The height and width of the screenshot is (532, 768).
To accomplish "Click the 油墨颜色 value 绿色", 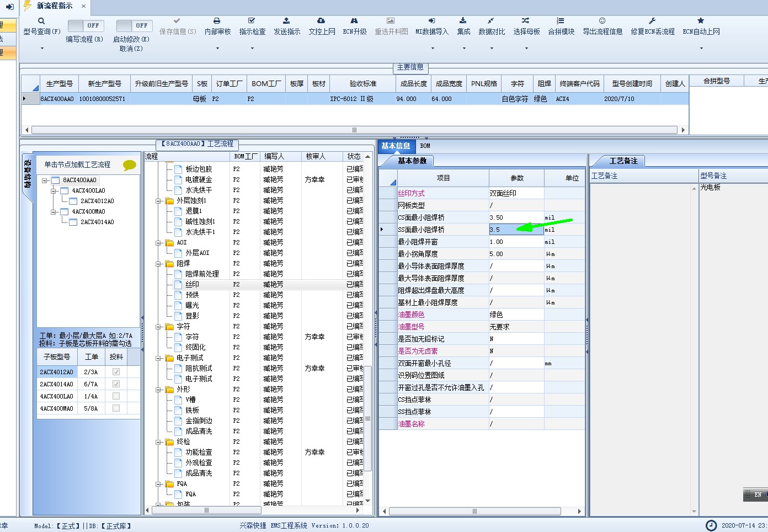I will point(516,315).
